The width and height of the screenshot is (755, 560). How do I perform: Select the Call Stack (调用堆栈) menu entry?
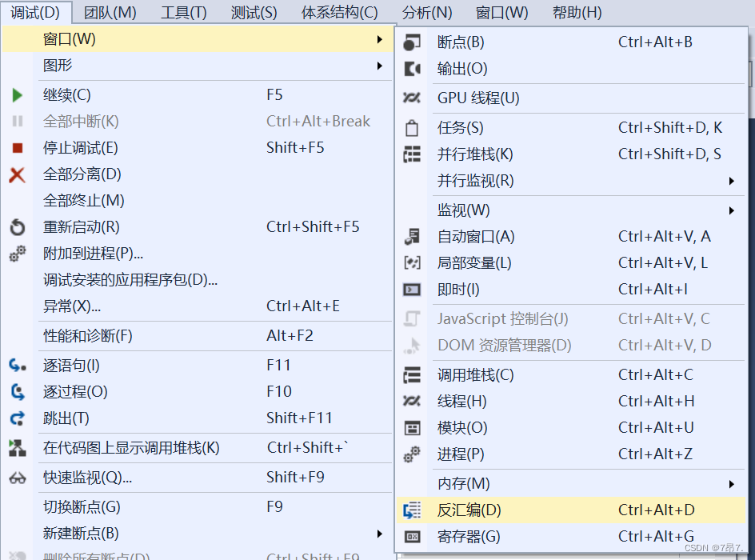(475, 375)
